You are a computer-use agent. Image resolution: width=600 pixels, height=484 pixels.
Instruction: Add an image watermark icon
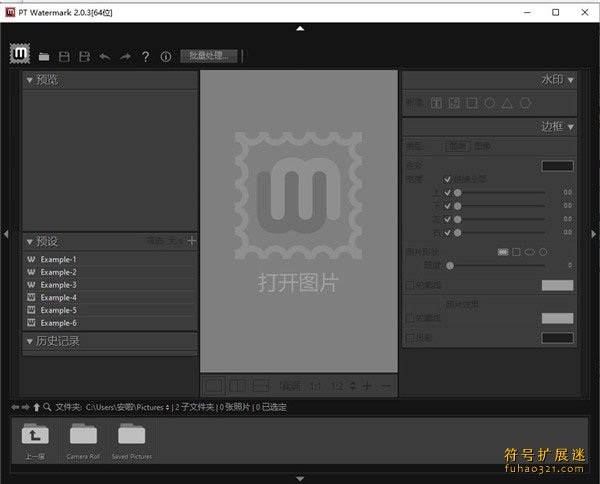[454, 103]
